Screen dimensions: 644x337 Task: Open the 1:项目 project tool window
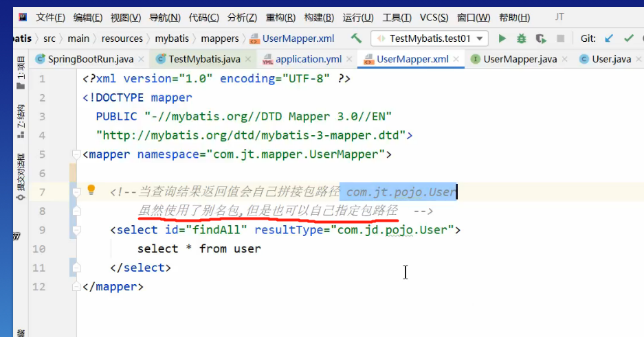tap(21, 73)
